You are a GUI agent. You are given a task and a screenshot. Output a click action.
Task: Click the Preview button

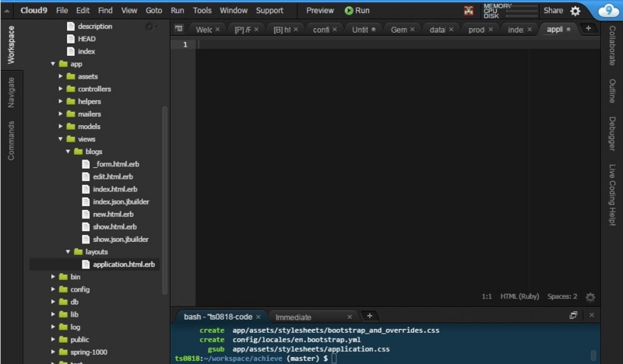320,11
